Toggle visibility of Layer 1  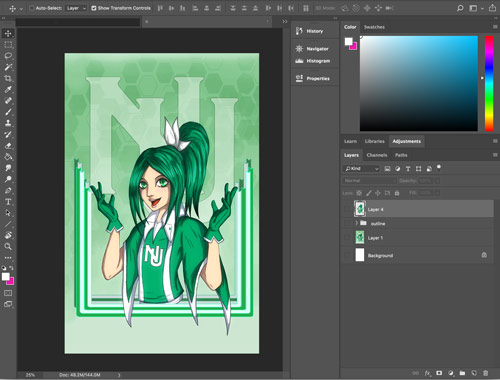click(347, 238)
